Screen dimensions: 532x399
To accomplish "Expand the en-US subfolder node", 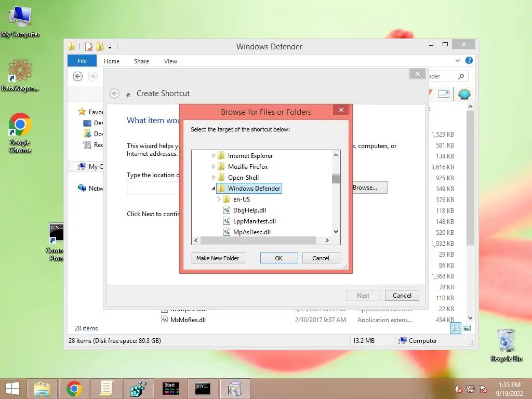I will pyautogui.click(x=219, y=199).
